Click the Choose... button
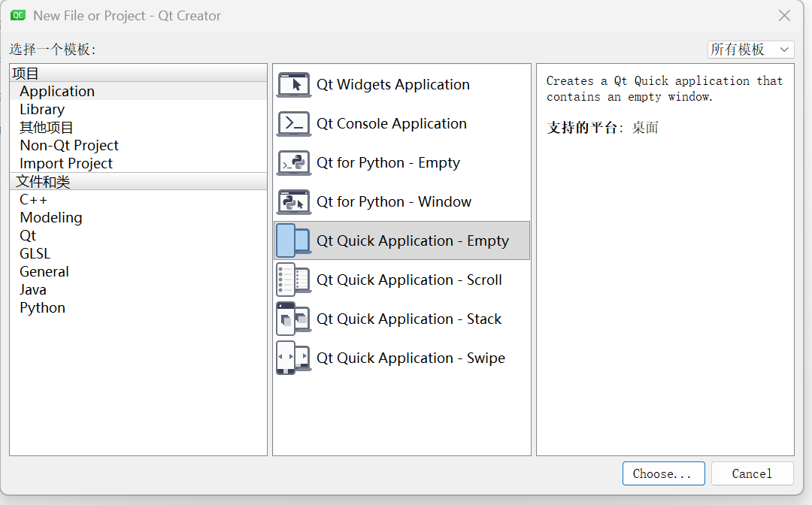 663,473
